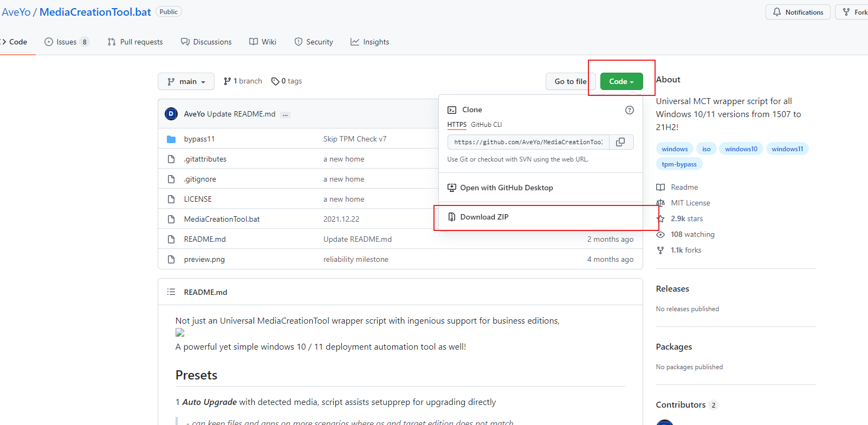
Task: Open the AveYo owner link
Action: point(16,12)
